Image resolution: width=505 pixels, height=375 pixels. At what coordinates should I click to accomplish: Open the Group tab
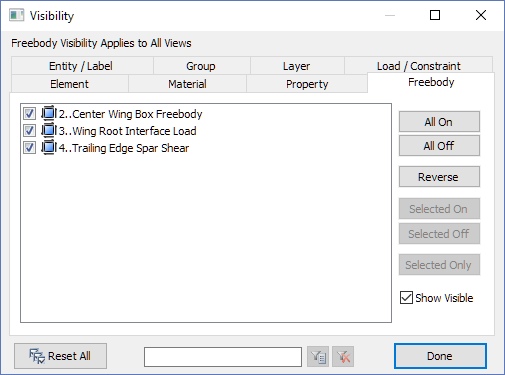(x=201, y=66)
